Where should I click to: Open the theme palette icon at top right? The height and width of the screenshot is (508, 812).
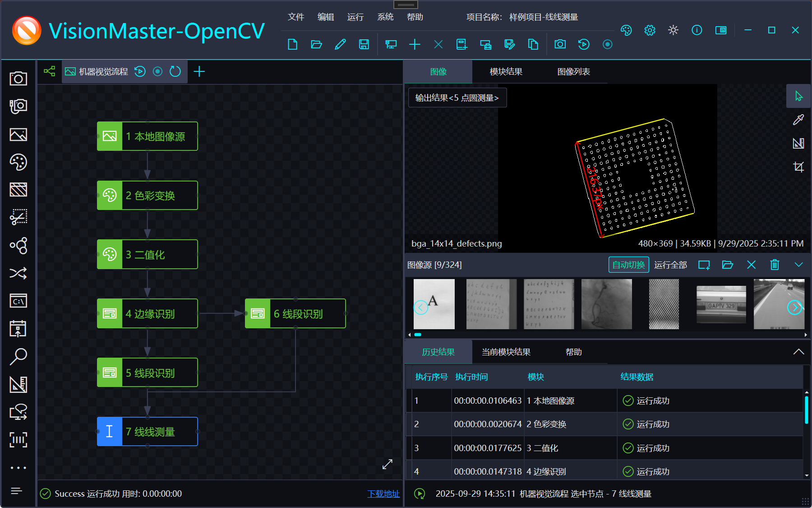(x=626, y=30)
